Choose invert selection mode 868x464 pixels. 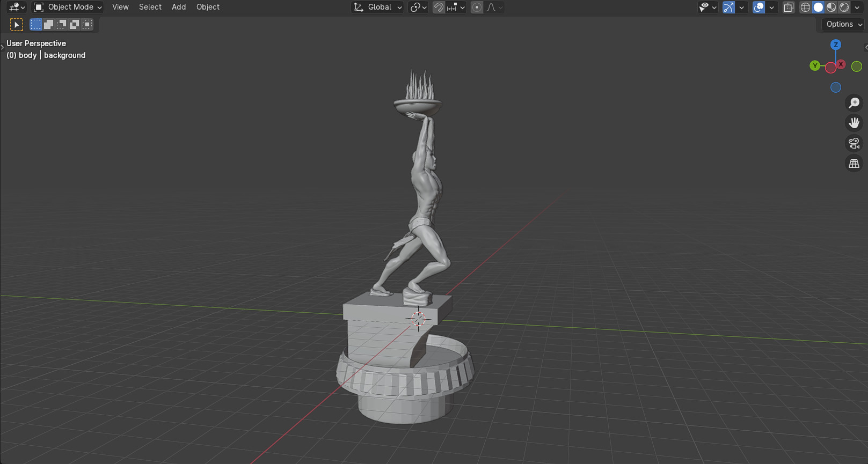tap(74, 24)
